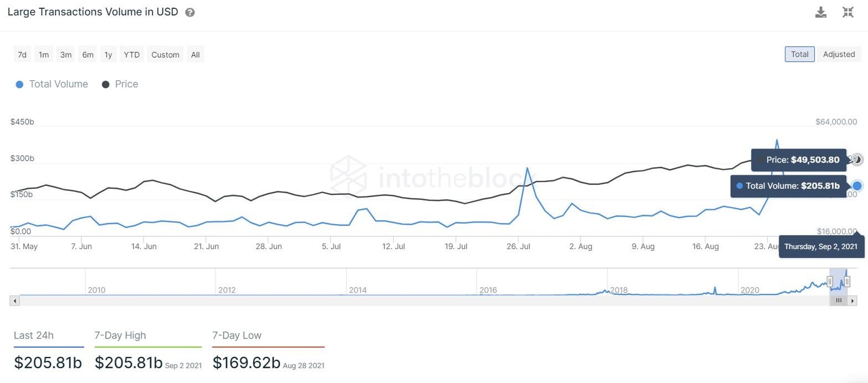Switch to the YTD time range
The width and height of the screenshot is (868, 383).
131,54
